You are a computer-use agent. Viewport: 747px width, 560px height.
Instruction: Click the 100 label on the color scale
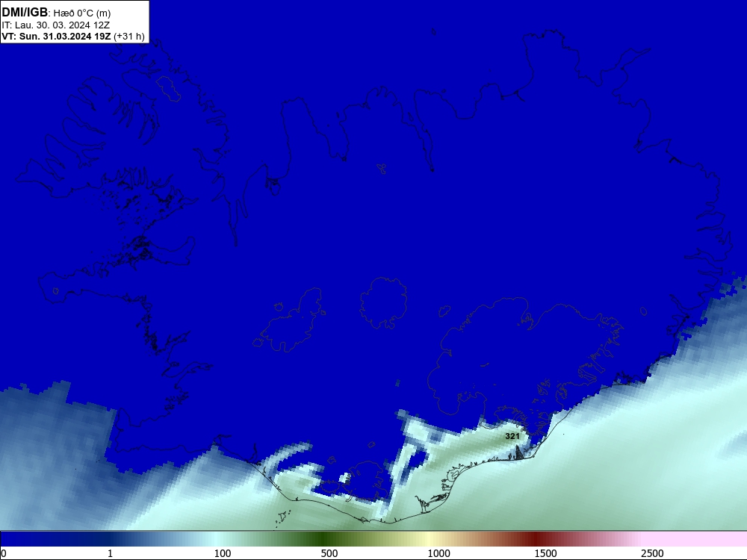pyautogui.click(x=223, y=553)
